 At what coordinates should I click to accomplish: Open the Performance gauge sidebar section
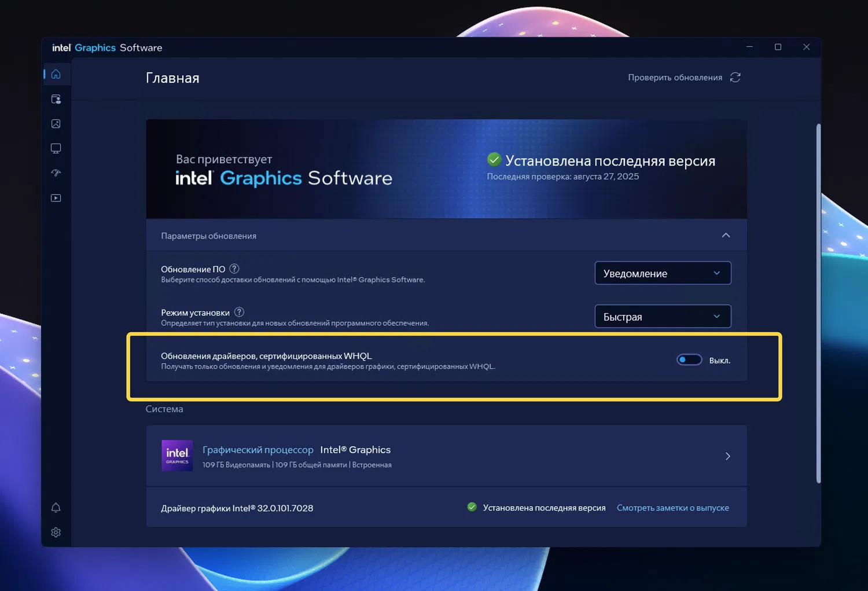[x=56, y=173]
